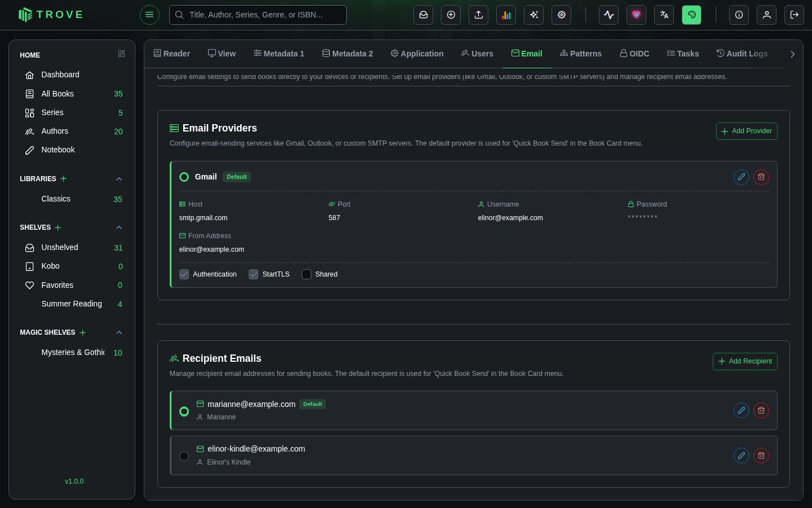Show more settings tabs arrow
812x508 pixels.
792,54
